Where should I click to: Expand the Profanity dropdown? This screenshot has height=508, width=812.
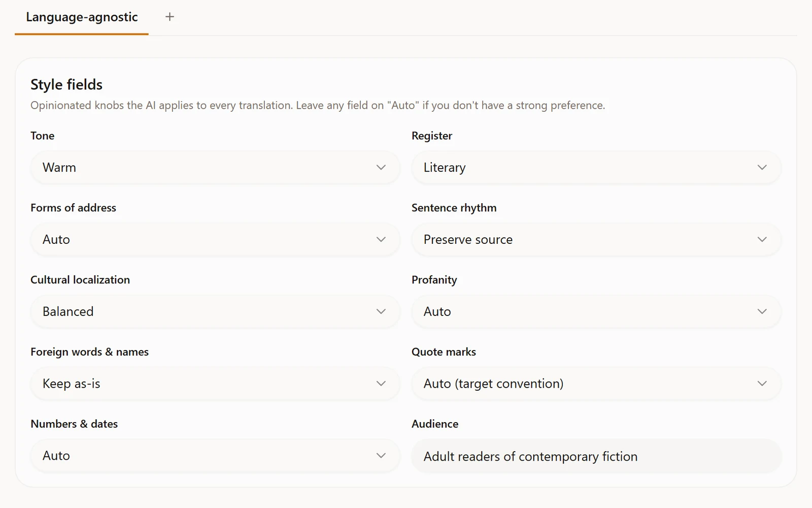pos(596,312)
